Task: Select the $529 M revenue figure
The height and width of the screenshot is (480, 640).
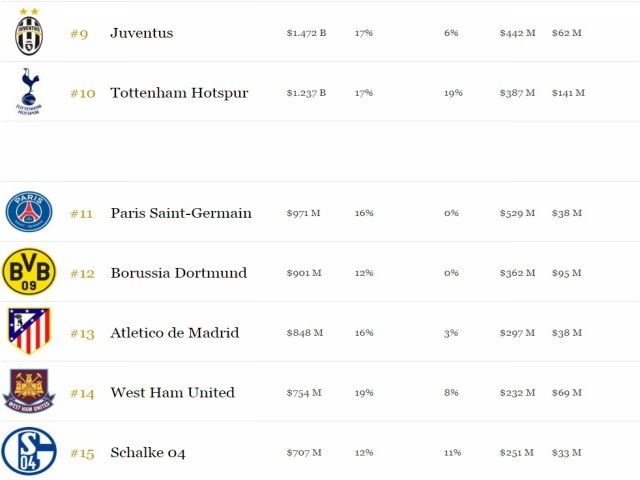Action: pyautogui.click(x=517, y=213)
